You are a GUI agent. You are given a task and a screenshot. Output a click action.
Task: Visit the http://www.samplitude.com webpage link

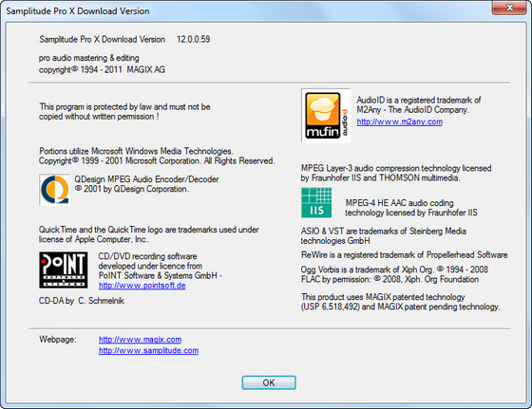point(148,350)
